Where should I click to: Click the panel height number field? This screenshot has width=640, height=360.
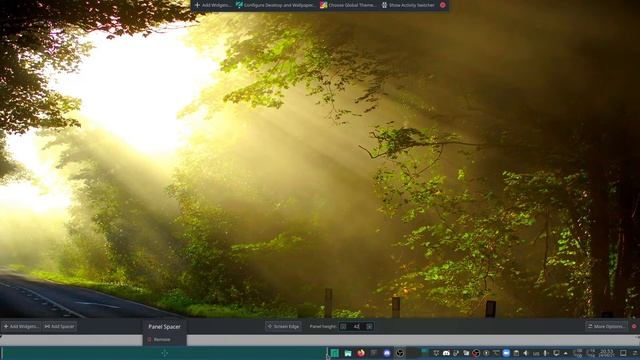click(356, 327)
